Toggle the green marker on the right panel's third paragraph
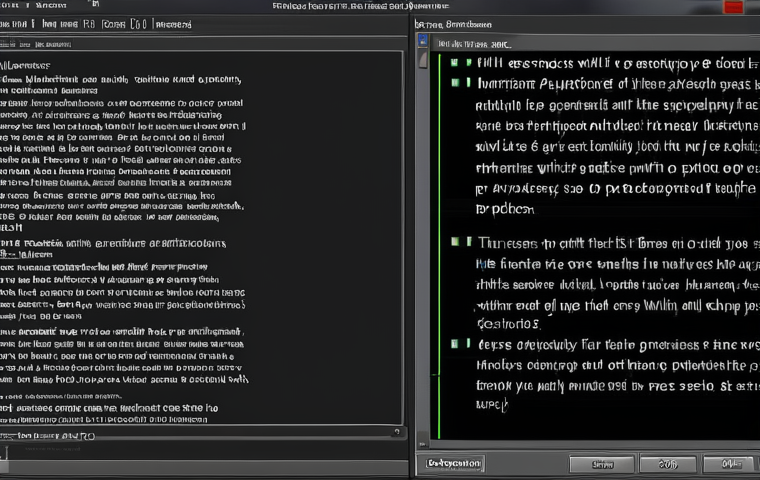 (455, 241)
